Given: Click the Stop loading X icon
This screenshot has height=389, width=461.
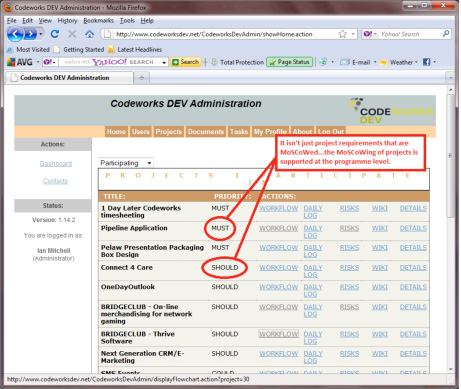Looking at the screenshot, I should tap(72, 34).
